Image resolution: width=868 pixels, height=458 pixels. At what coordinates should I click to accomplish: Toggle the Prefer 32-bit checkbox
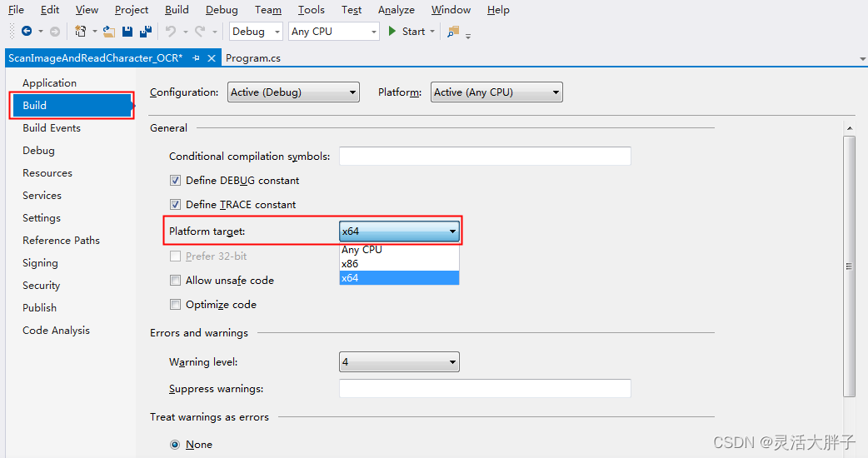(x=175, y=256)
